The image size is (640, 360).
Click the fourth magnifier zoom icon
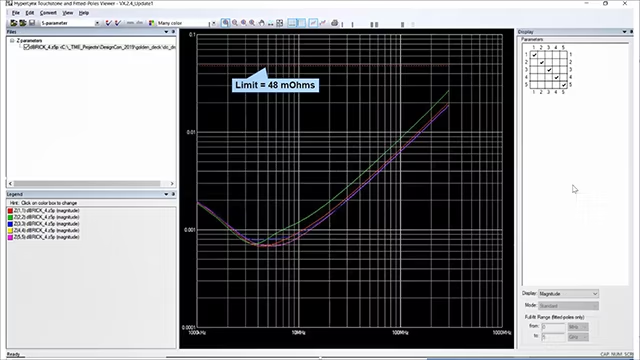(252, 23)
